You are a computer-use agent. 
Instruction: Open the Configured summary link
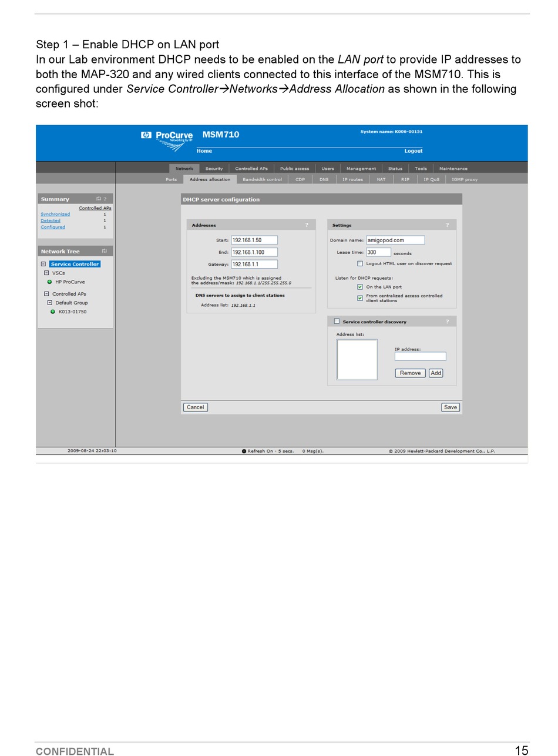[x=53, y=227]
